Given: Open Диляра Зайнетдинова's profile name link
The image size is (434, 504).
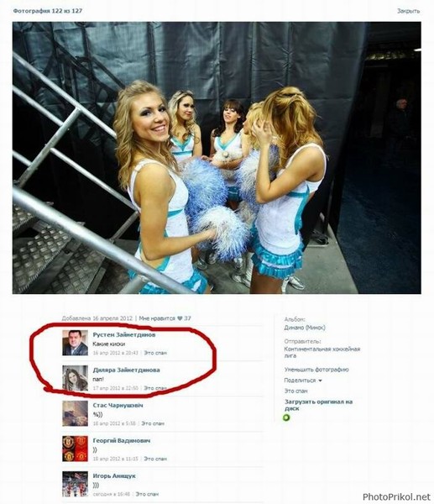Looking at the screenshot, I should coord(126,370).
